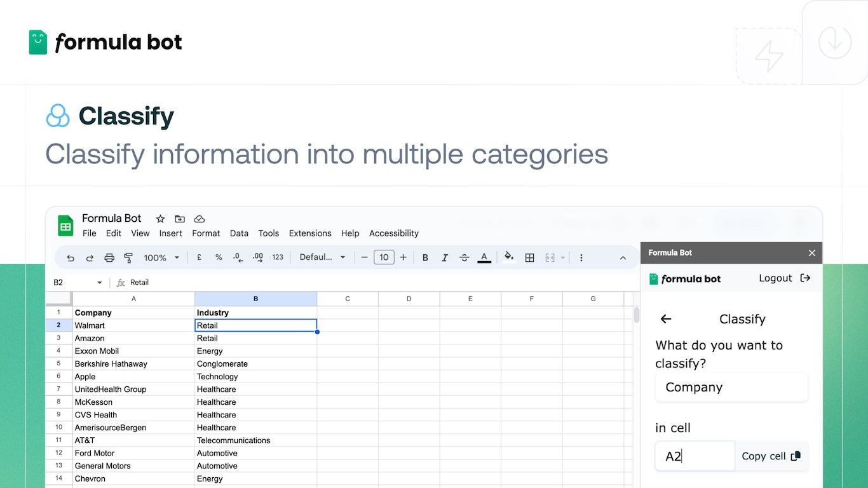Open the Accessibility menu
868x488 pixels.
pyautogui.click(x=394, y=233)
